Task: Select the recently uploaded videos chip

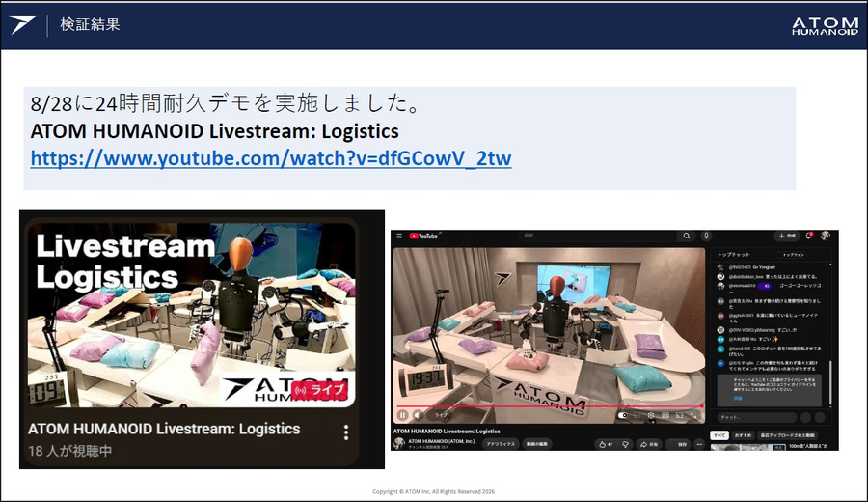Action: click(x=787, y=435)
